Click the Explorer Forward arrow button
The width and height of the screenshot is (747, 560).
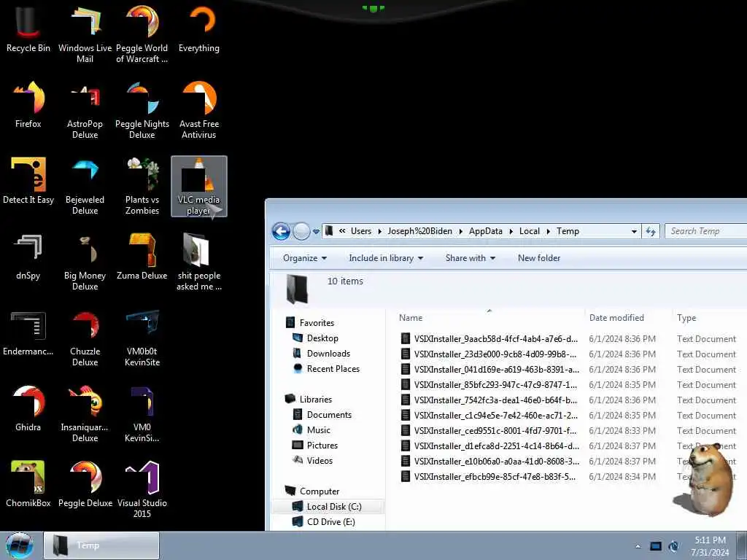tap(301, 231)
